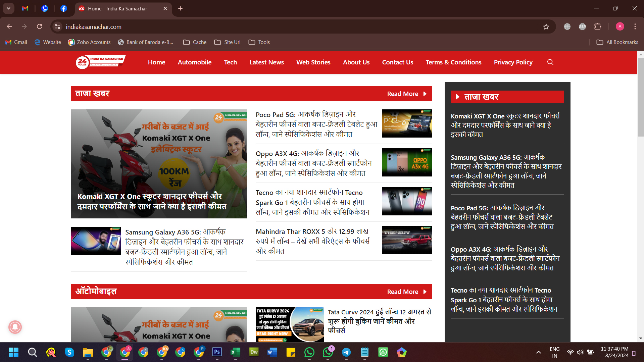Open Photoshop from the taskbar
The height and width of the screenshot is (362, 644).
[217, 352]
